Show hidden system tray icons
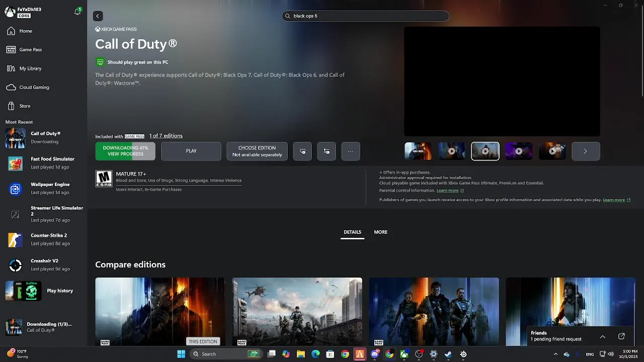 point(555,354)
